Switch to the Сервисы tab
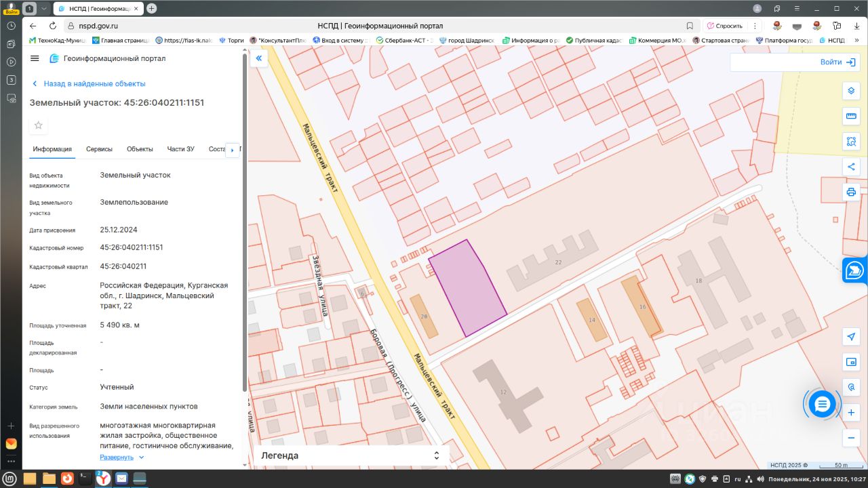The image size is (868, 488). [x=99, y=149]
